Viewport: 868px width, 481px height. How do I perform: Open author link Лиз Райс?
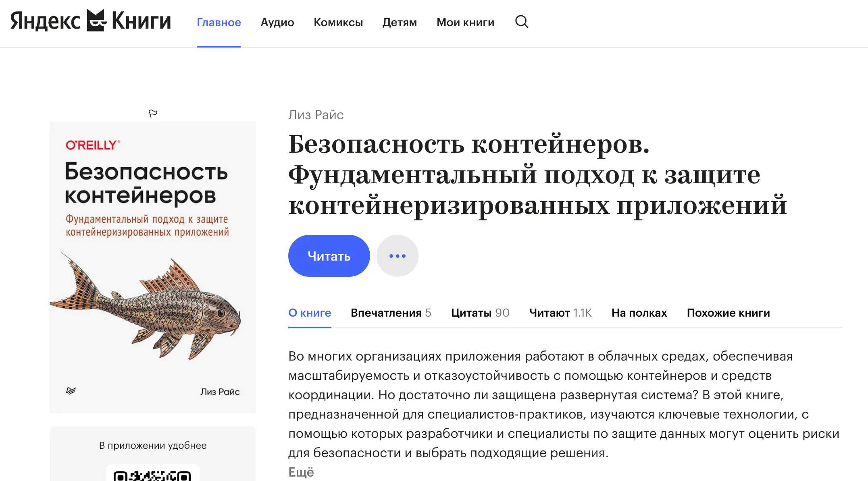tap(316, 115)
